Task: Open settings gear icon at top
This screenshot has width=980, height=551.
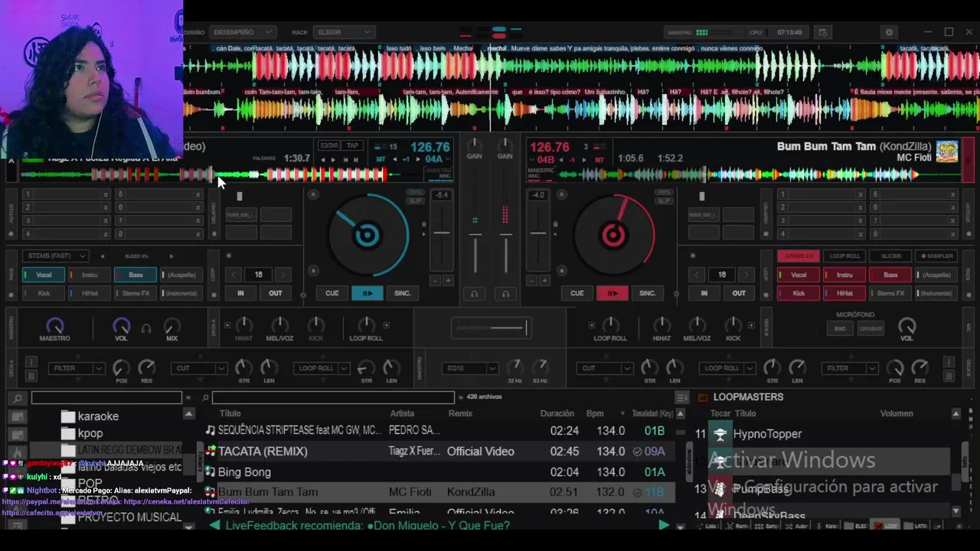Action: coord(889,32)
